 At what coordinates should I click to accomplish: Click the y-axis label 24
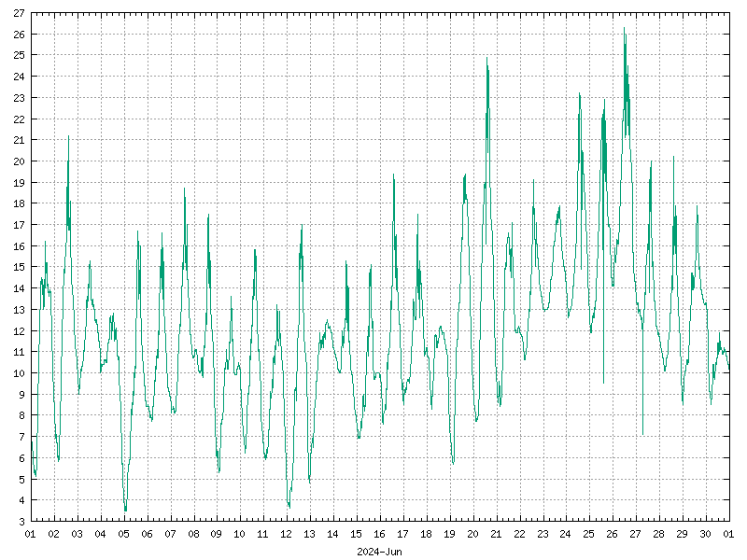point(19,77)
